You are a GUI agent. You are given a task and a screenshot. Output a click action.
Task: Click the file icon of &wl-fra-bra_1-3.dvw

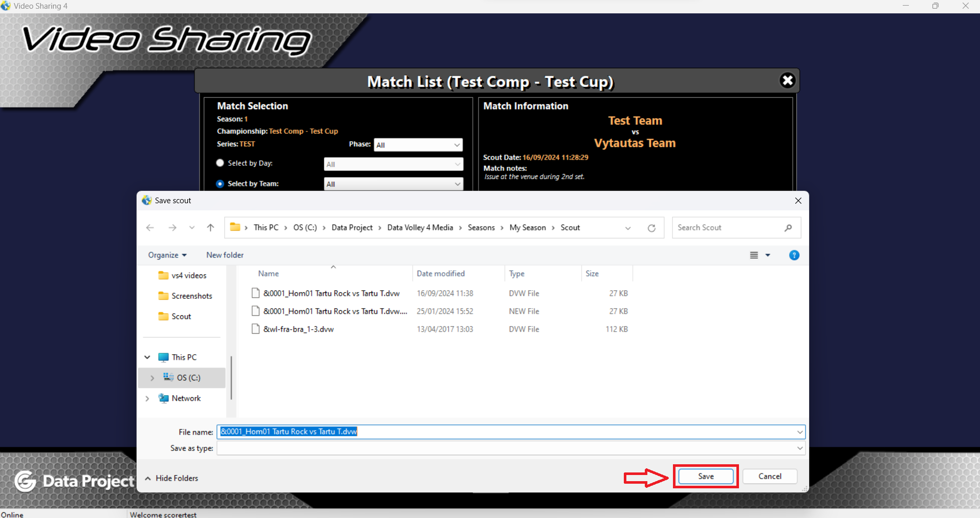pyautogui.click(x=255, y=329)
